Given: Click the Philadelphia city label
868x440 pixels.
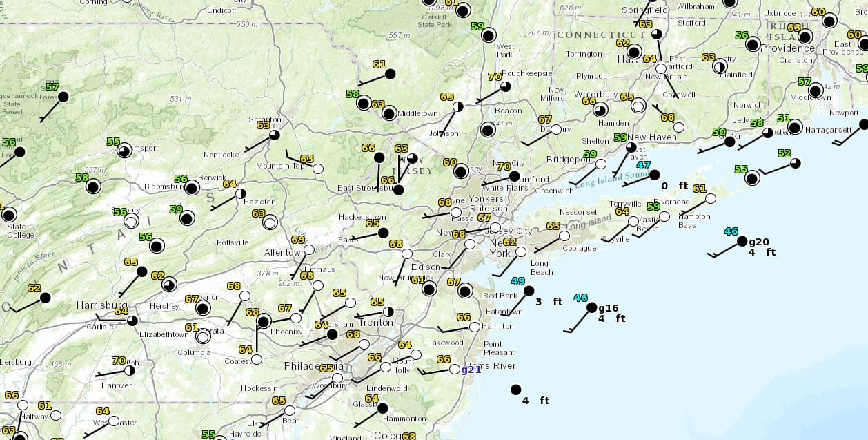Looking at the screenshot, I should [x=314, y=365].
